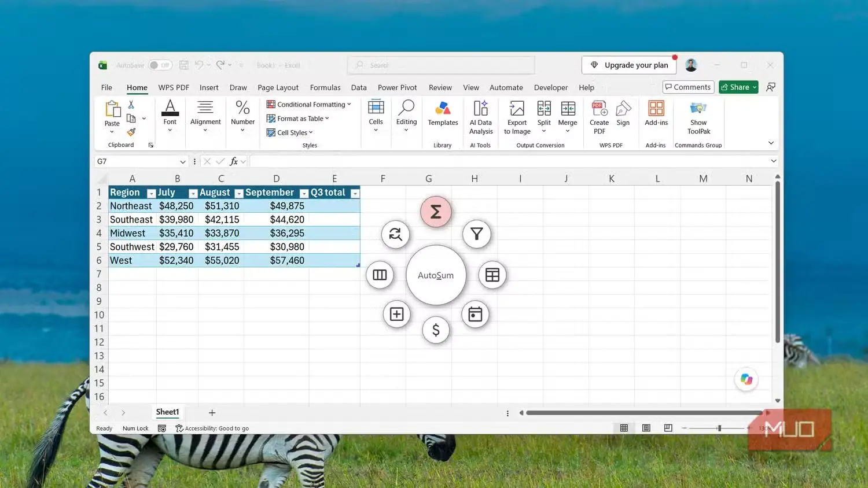This screenshot has width=868, height=488.
Task: Click the AutoSum sigma icon in radial menu
Action: tap(436, 212)
